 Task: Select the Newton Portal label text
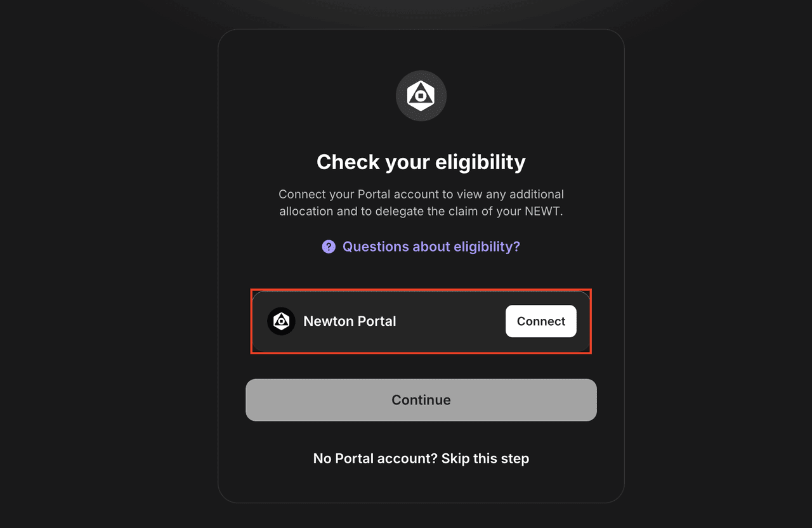point(350,321)
